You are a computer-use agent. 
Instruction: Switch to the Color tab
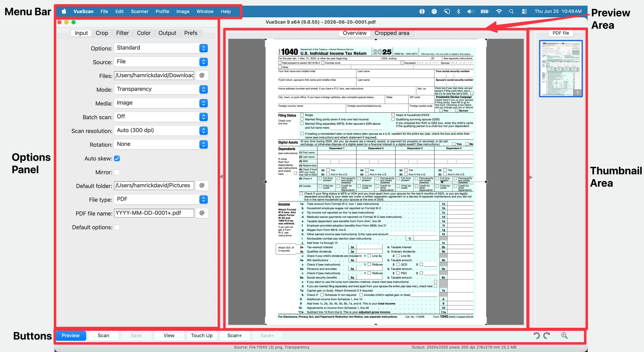point(144,33)
